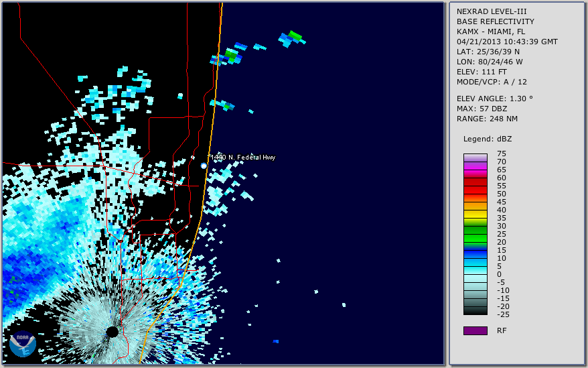Click the RANGE: 248 NM text
The image size is (588, 368).
[x=487, y=119]
